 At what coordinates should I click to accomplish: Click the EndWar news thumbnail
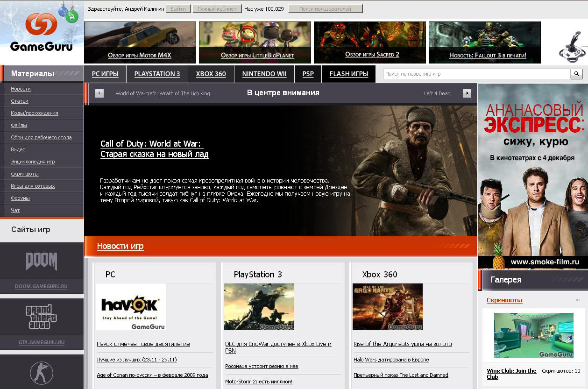[259, 307]
